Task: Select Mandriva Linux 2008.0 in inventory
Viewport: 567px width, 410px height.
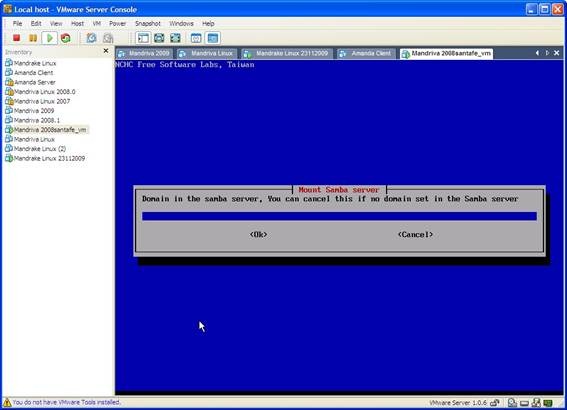Action: pos(41,92)
